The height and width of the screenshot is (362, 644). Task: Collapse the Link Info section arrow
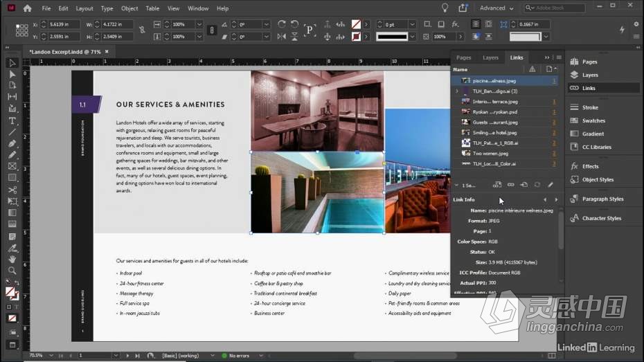(x=456, y=185)
